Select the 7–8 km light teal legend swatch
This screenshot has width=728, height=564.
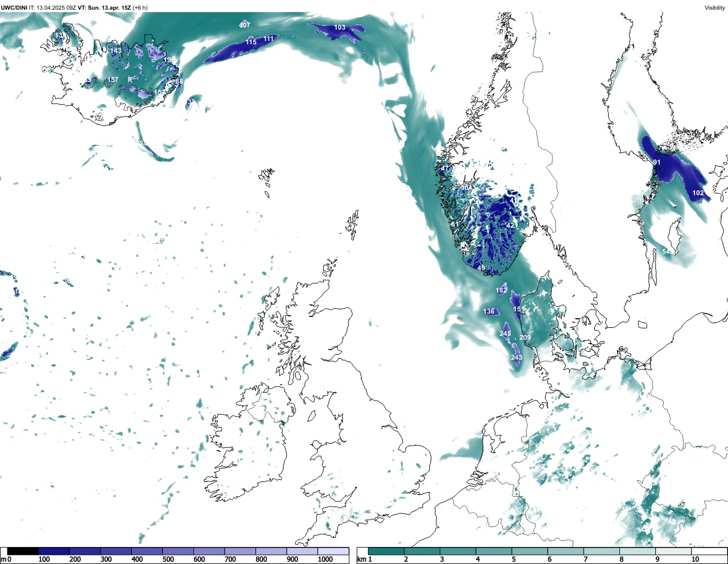[x=601, y=551]
